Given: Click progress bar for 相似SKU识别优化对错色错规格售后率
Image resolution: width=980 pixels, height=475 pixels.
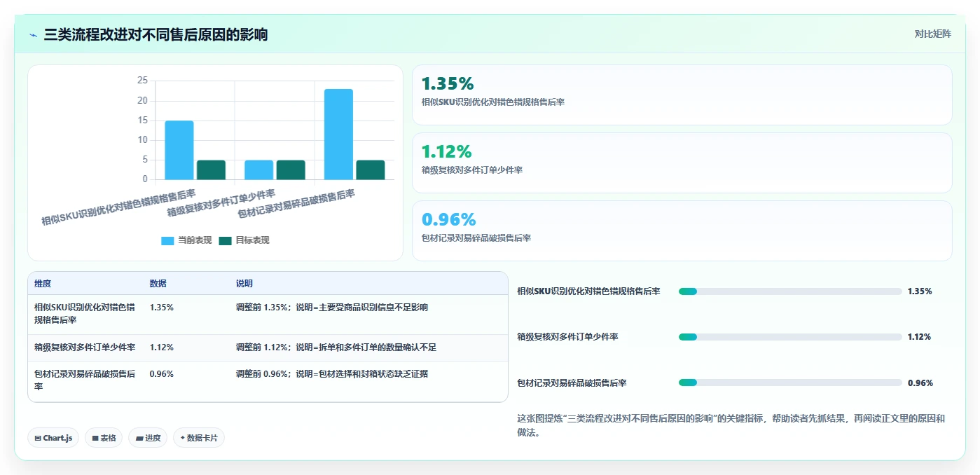Looking at the screenshot, I should pos(790,291).
